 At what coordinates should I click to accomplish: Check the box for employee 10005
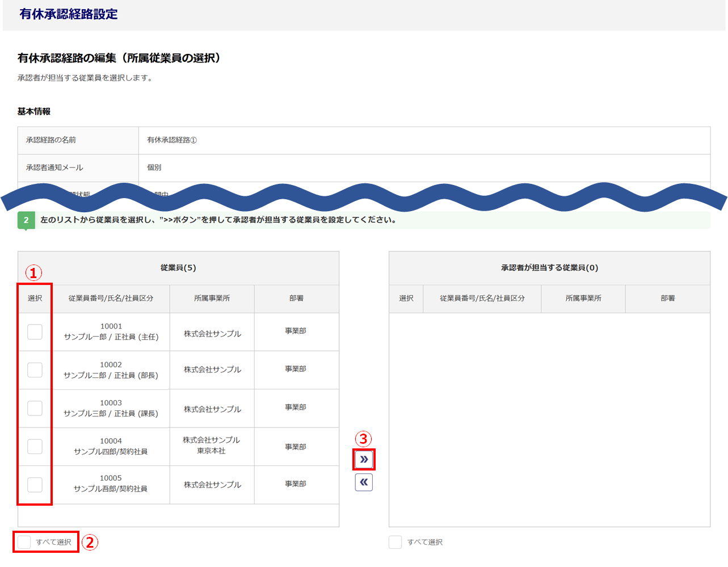35,485
